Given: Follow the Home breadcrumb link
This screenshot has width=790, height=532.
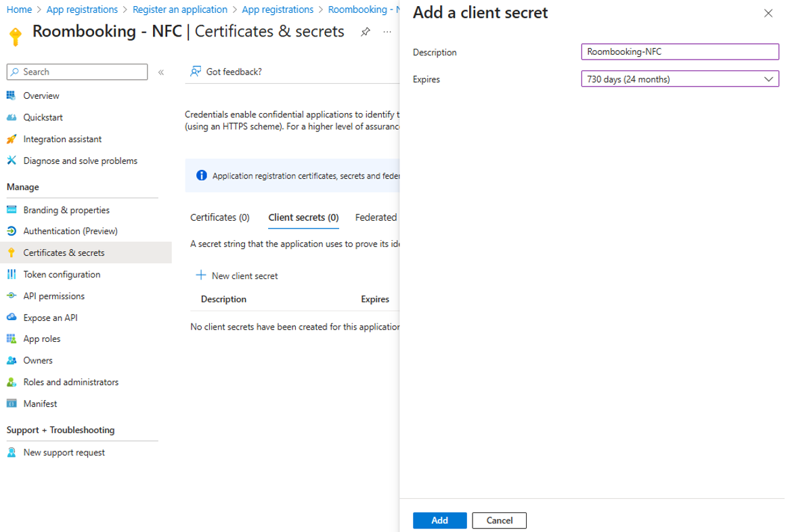Looking at the screenshot, I should (x=19, y=9).
